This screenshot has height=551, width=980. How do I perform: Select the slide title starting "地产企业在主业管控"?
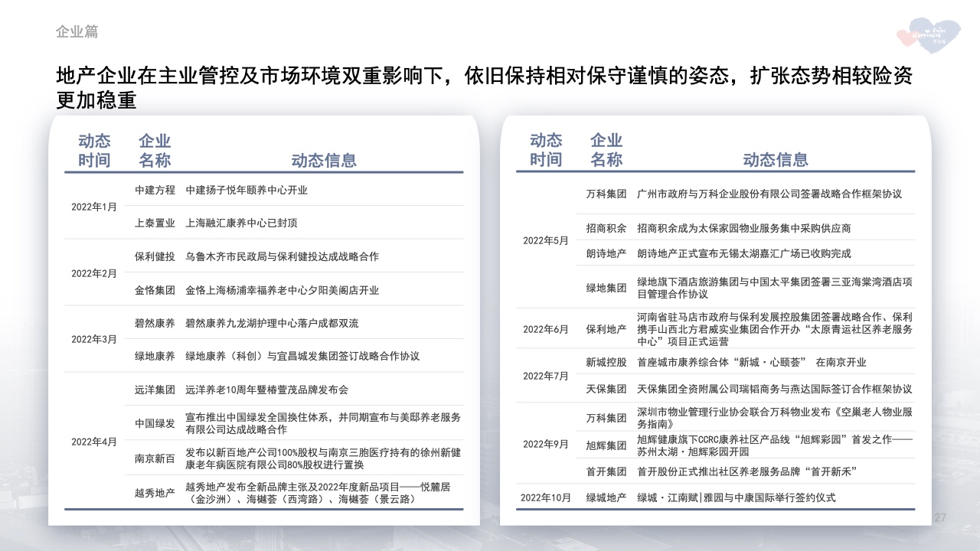[x=484, y=88]
